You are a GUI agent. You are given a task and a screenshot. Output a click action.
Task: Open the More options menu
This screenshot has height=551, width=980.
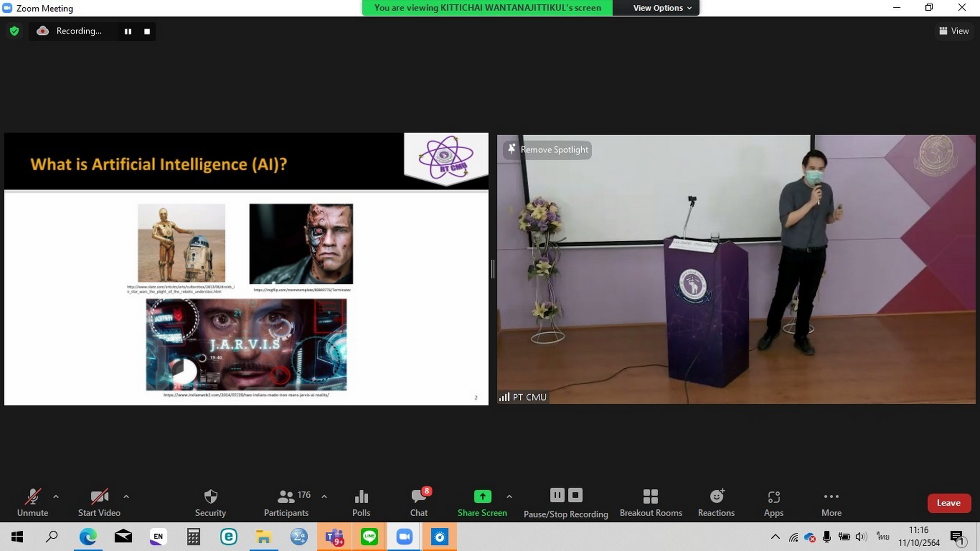click(x=831, y=502)
